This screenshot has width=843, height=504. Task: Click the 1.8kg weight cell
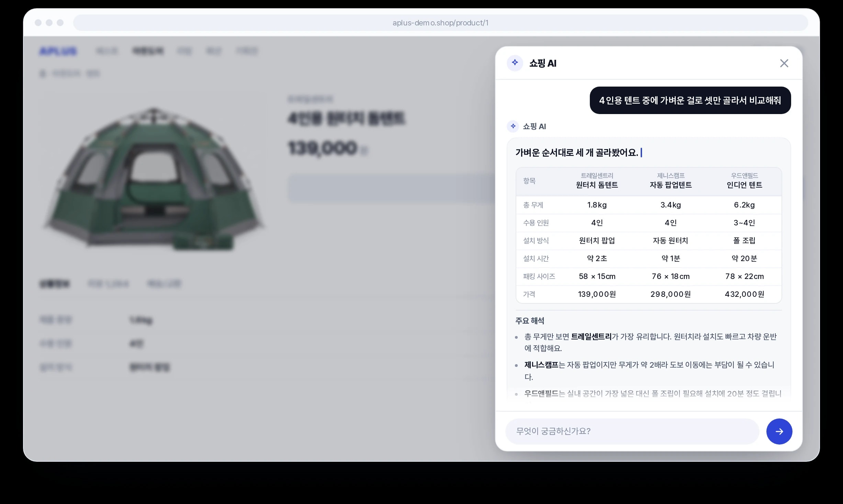[597, 205]
